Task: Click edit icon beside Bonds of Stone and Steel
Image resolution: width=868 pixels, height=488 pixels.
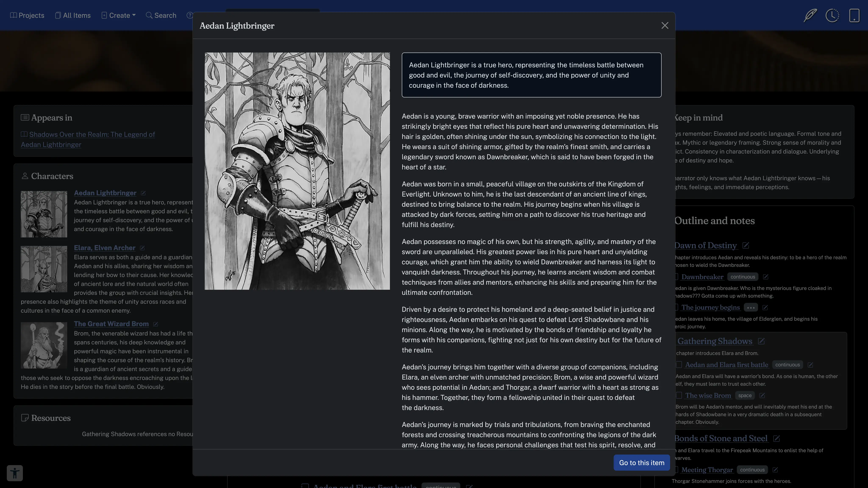Action: (x=776, y=438)
